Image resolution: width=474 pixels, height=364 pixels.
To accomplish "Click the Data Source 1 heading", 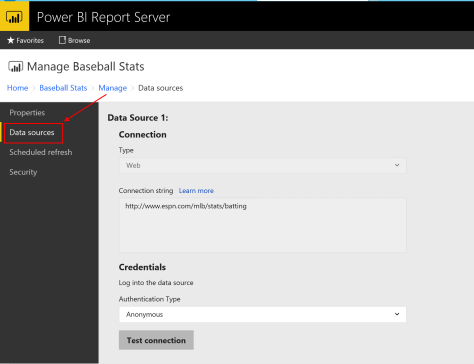I will click(x=138, y=118).
